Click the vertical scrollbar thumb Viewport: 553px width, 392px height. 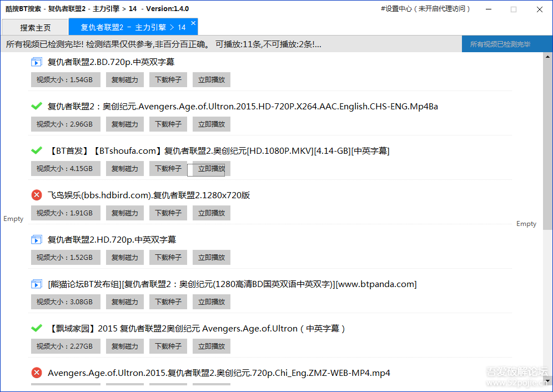(547, 145)
